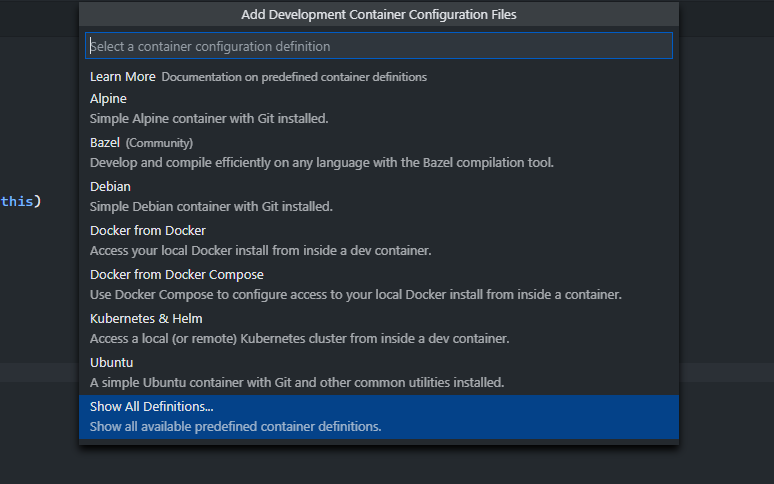Select the Kubernetes & Helm definition
Screen dimensions: 774x484
pyautogui.click(x=146, y=319)
